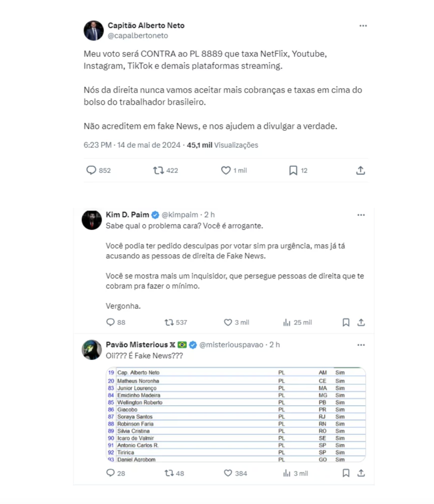The width and height of the screenshot is (434, 504).
Task: Reply to Capitão Alberto Neto's main post
Action: click(91, 170)
